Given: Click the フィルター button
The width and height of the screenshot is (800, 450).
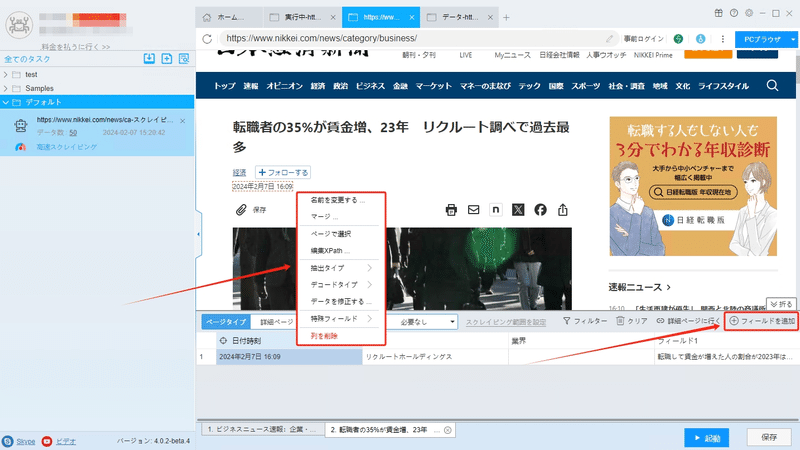Looking at the screenshot, I should click(585, 321).
